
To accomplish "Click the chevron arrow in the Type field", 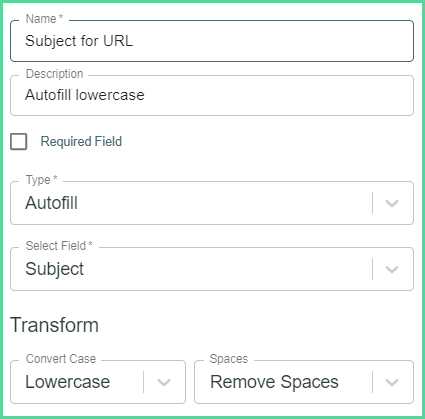I will 392,203.
